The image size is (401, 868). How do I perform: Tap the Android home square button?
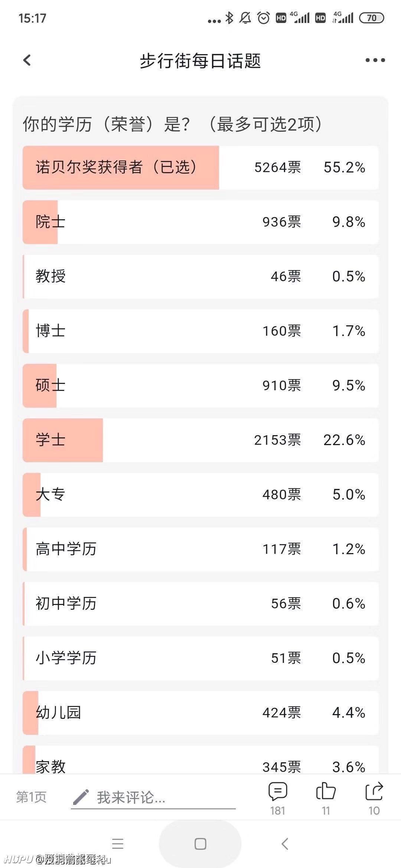(x=200, y=844)
